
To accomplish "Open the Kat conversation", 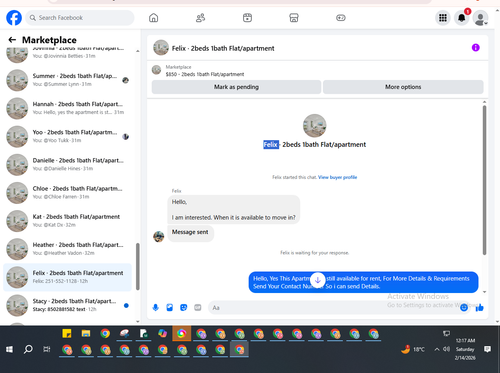I will tap(68, 221).
